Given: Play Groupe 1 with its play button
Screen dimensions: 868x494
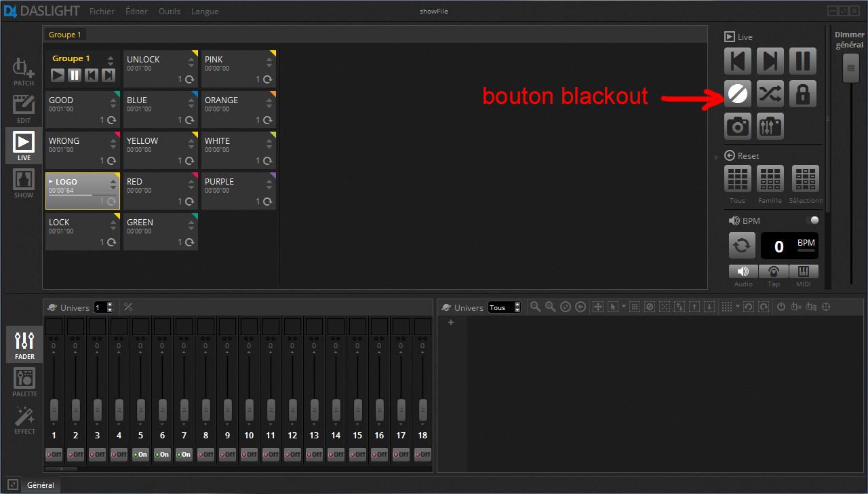Looking at the screenshot, I should pos(58,75).
